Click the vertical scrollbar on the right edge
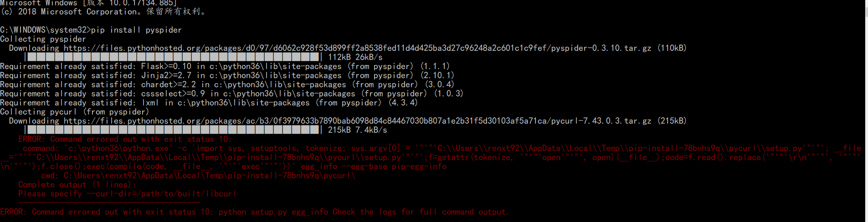Viewport: 868px width, 222px height. click(866, 111)
